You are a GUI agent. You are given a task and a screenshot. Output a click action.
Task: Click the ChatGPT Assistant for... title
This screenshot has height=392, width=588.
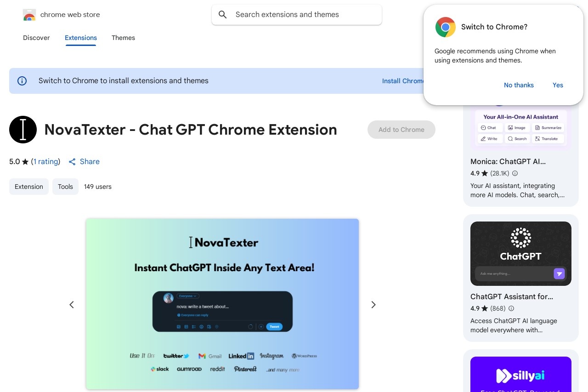512,297
